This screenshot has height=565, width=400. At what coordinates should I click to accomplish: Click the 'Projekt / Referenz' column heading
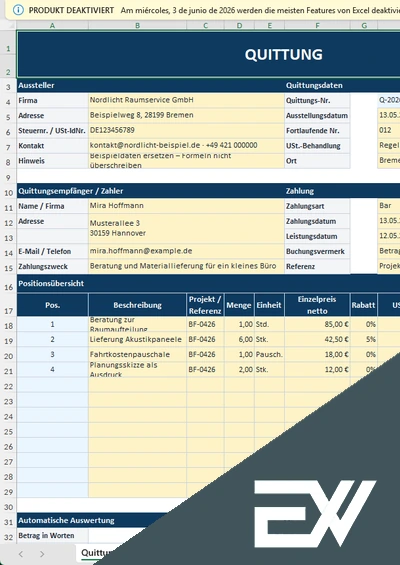coord(205,305)
